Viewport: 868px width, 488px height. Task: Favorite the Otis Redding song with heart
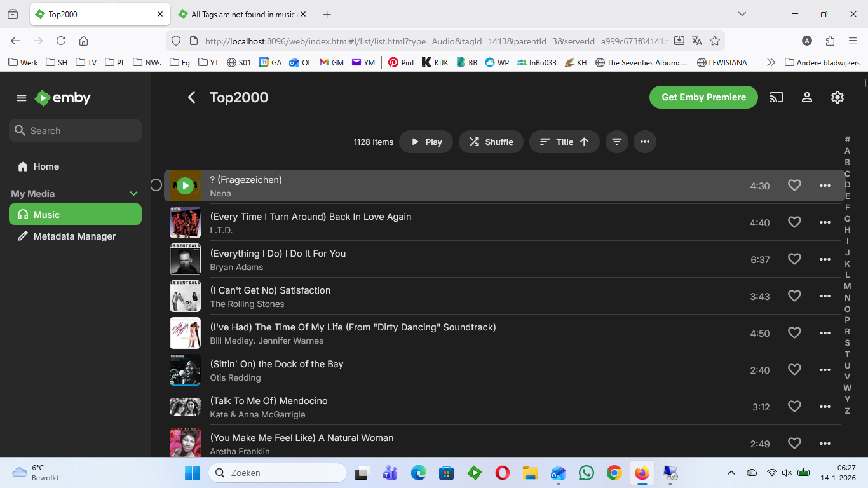click(794, 370)
